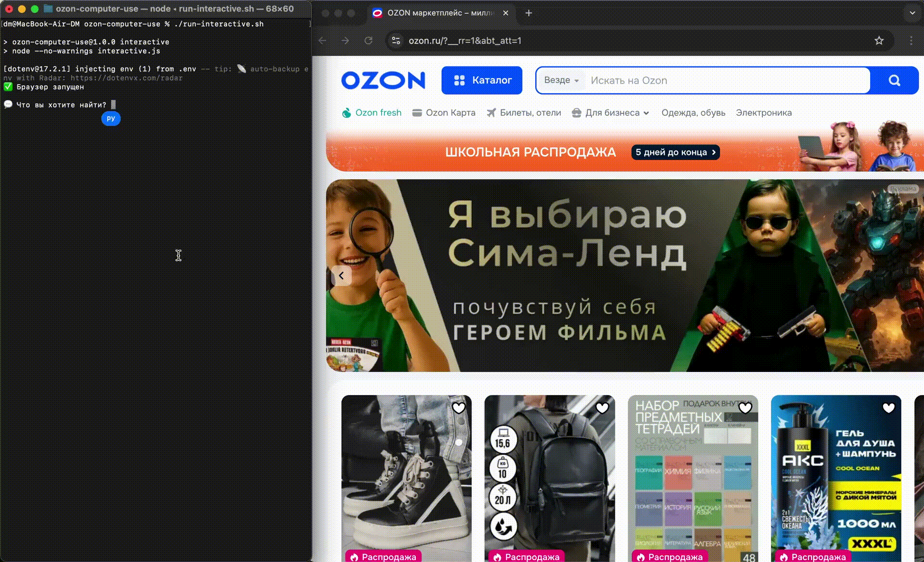Open the Каталог grid menu
Screen dimensions: 924x562
(482, 80)
